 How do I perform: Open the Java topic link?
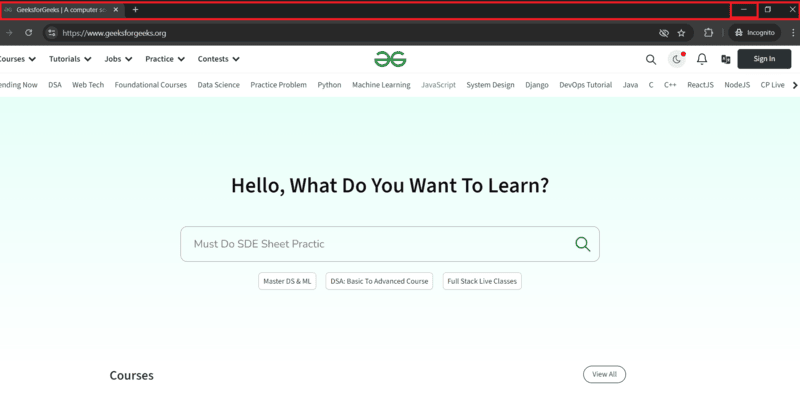coord(630,85)
